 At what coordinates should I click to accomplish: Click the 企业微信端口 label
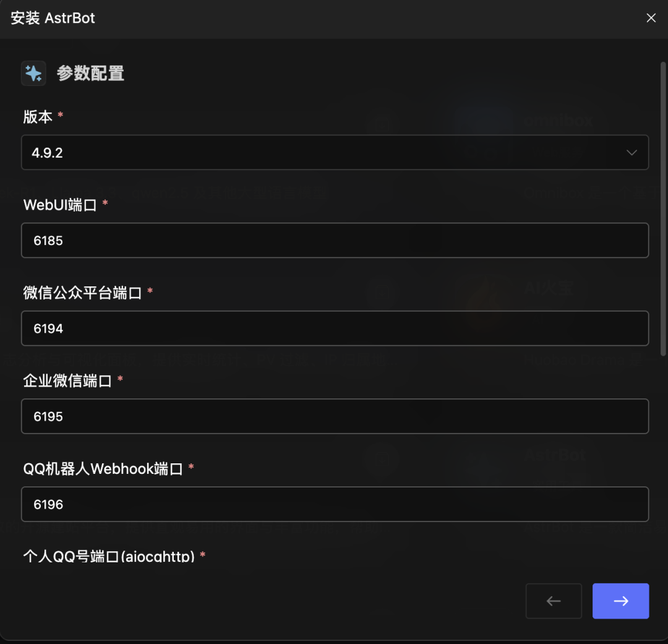coord(67,380)
